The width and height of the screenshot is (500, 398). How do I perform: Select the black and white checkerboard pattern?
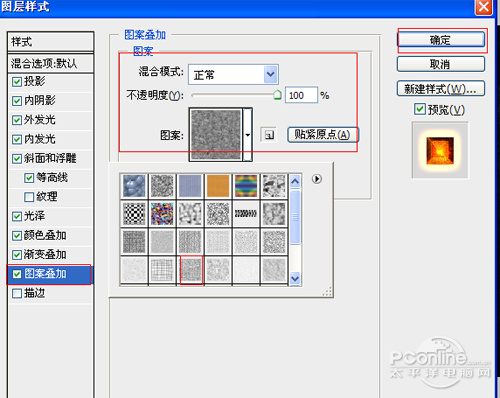[134, 214]
